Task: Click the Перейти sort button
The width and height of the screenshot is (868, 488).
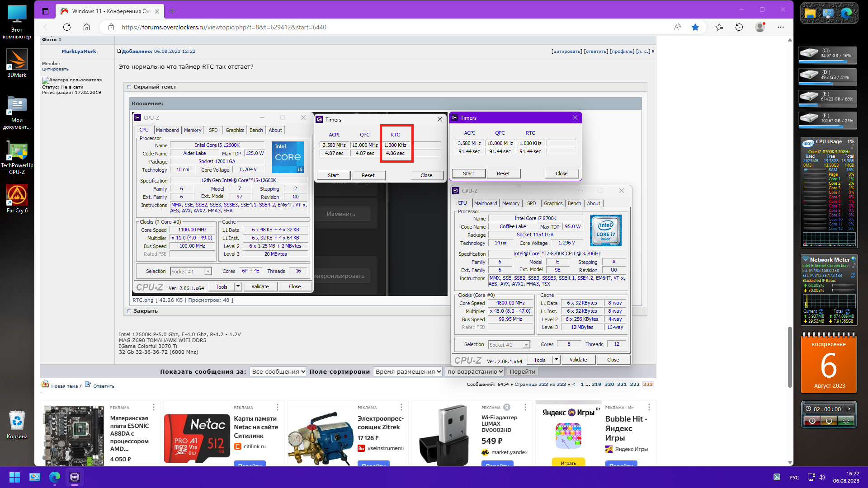Action: [x=522, y=371]
